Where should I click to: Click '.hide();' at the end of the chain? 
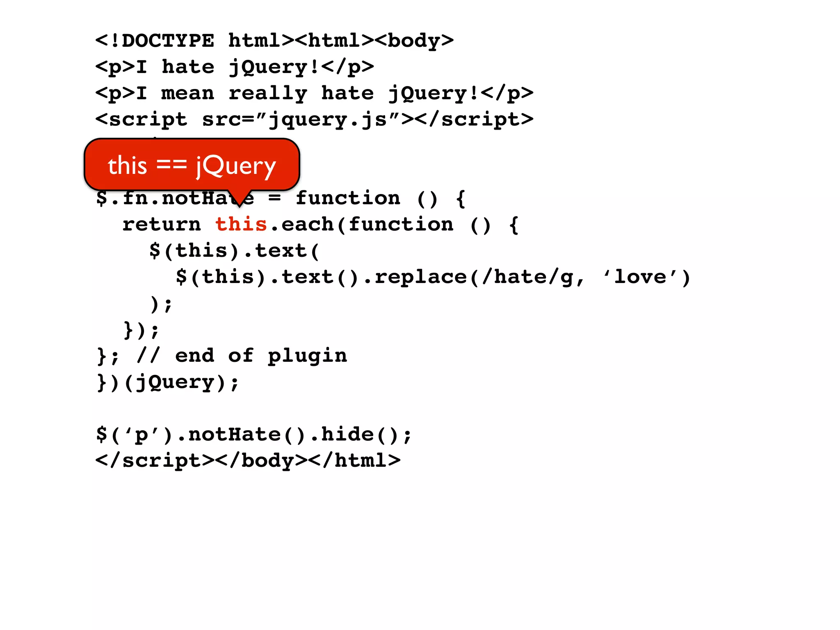click(361, 434)
